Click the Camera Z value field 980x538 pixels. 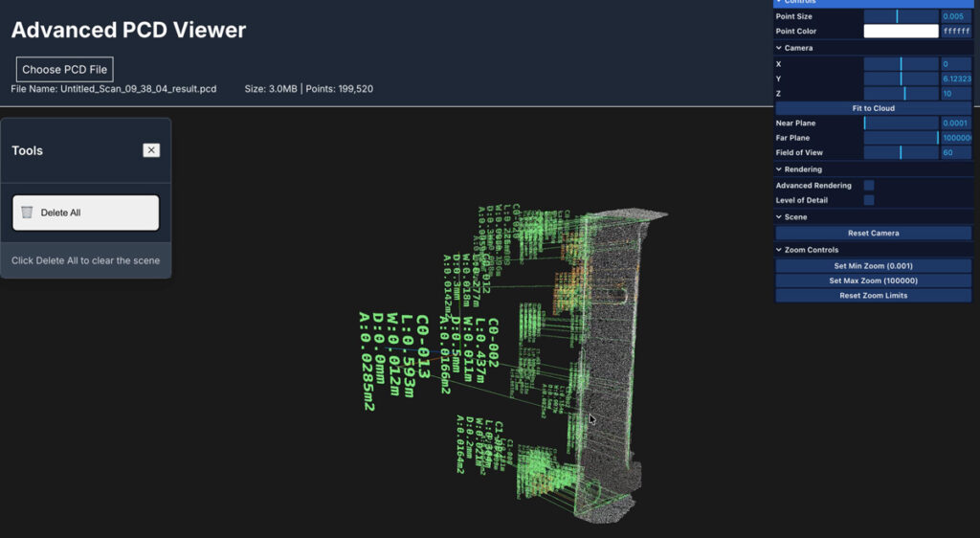[x=955, y=94]
